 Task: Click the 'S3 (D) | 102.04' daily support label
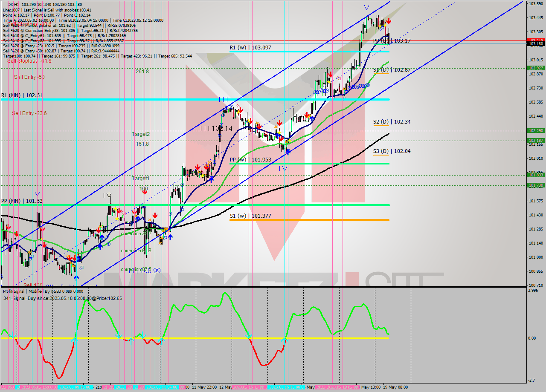click(x=392, y=151)
